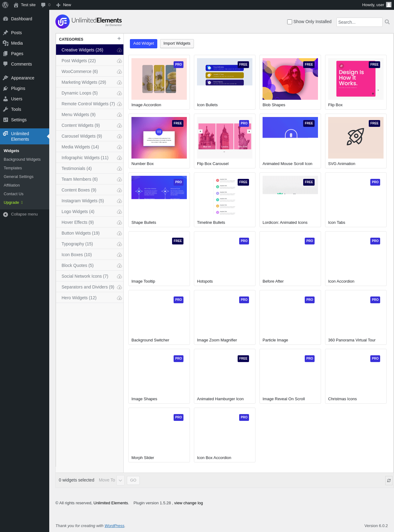Select Social Network Icons (7) category
The image size is (394, 532).
tap(90, 276)
